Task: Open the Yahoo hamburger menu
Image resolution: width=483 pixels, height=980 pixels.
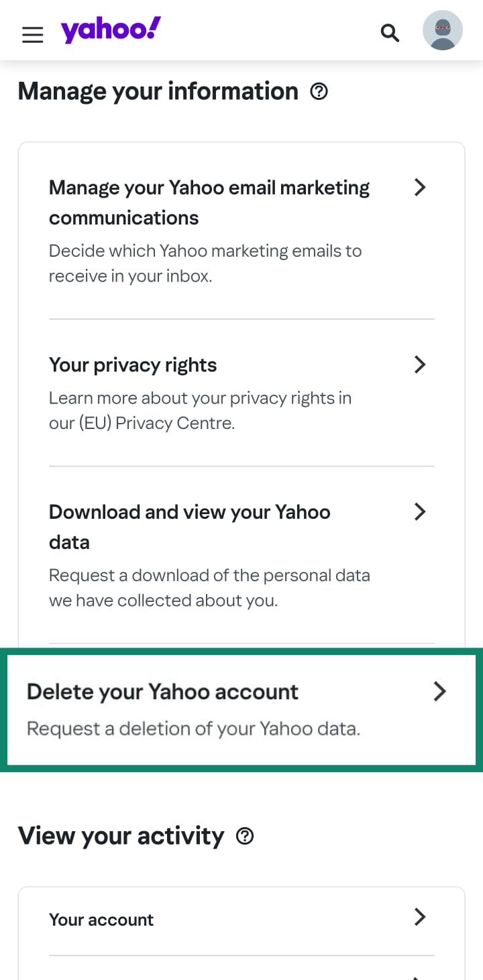Action: tap(32, 35)
